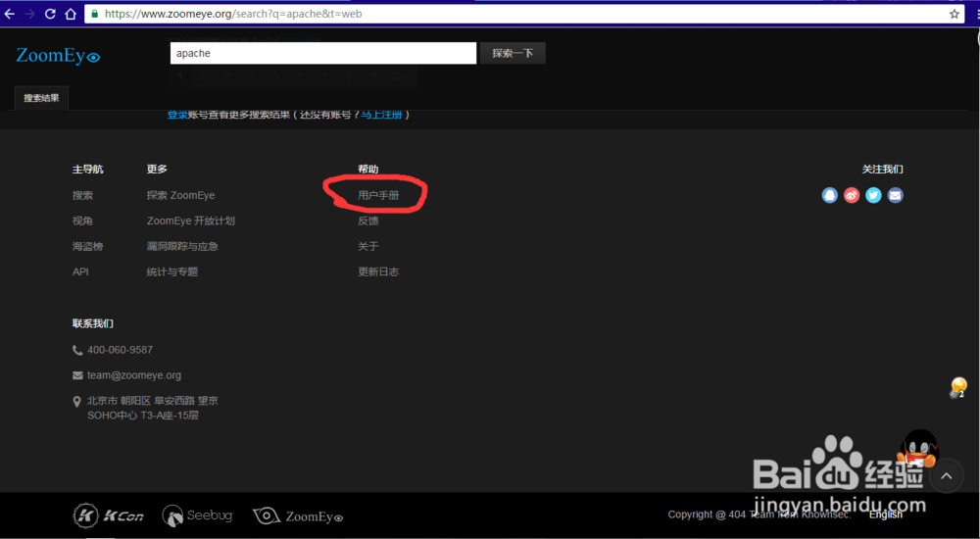Open the API footer link

pos(80,272)
